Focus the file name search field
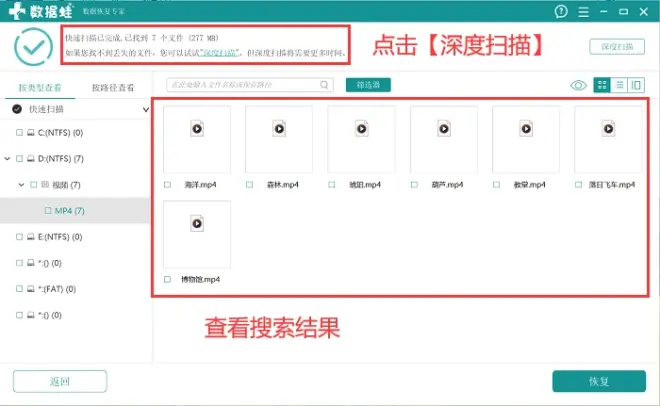 click(x=250, y=85)
